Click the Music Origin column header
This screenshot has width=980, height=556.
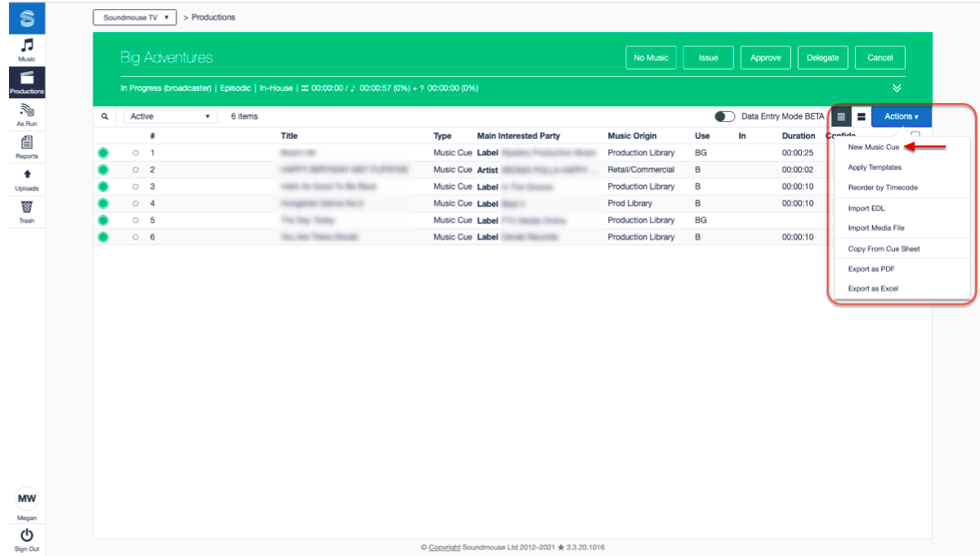coord(632,136)
